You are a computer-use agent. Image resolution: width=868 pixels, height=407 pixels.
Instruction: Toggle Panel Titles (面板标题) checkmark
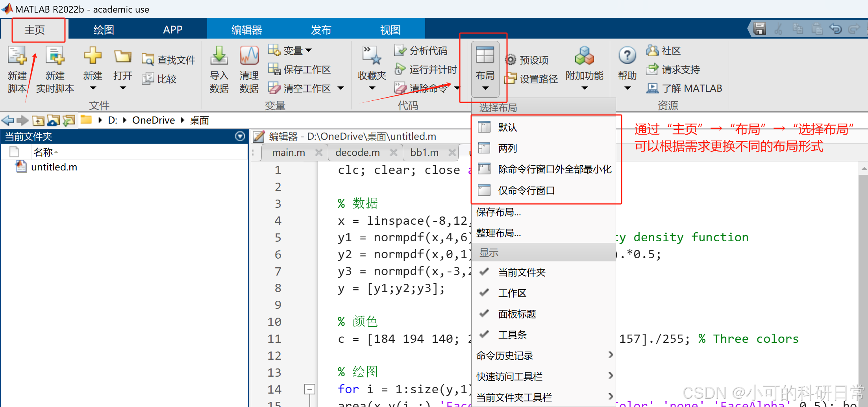tap(543, 314)
